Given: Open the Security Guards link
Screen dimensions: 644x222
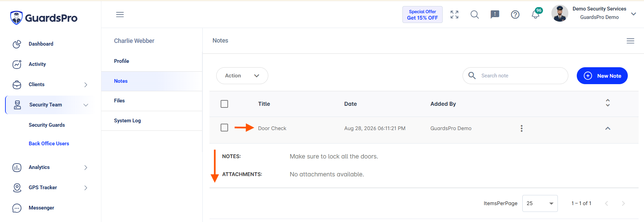Looking at the screenshot, I should 47,125.
